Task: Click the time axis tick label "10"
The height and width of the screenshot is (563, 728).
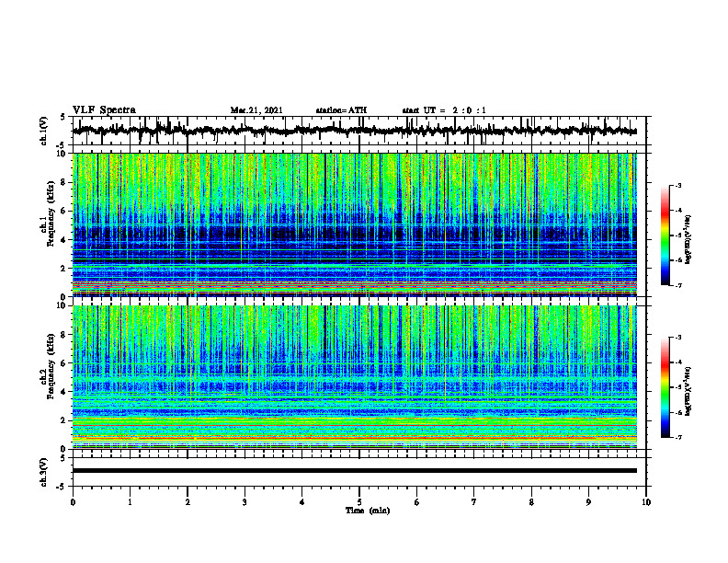Action: coord(646,502)
